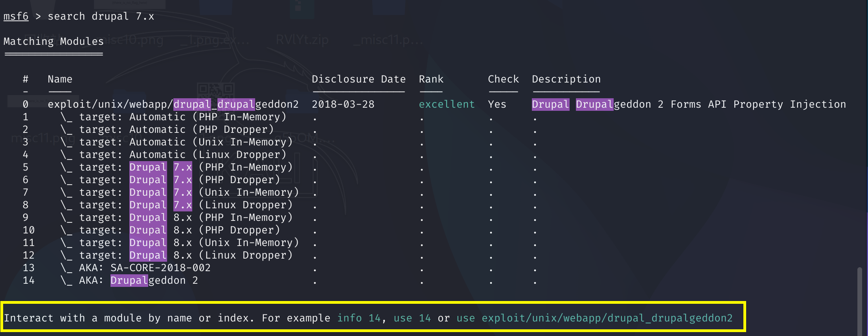Click the disclosure date 2018-03-28
The height and width of the screenshot is (336, 868).
point(343,105)
